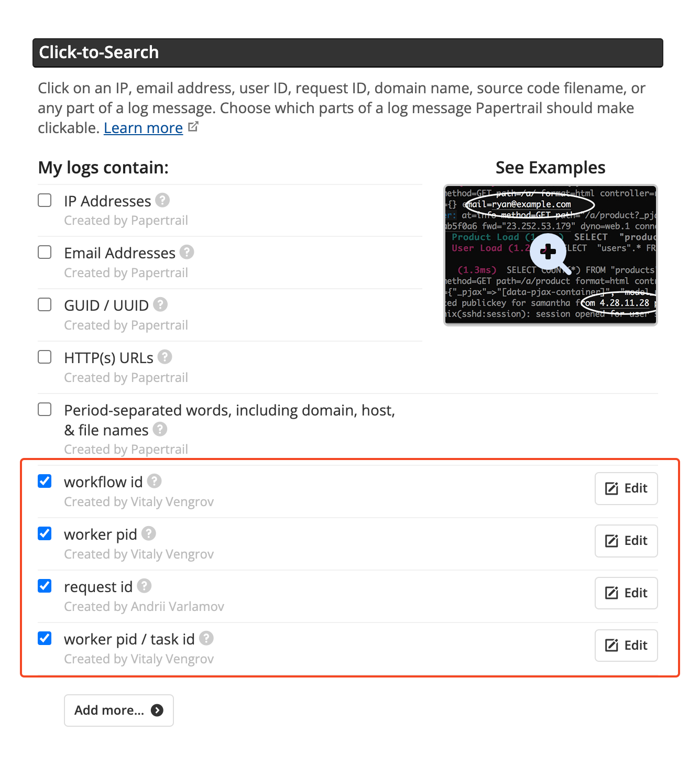
Task: Click the help icon after '& file names'
Action: [160, 429]
